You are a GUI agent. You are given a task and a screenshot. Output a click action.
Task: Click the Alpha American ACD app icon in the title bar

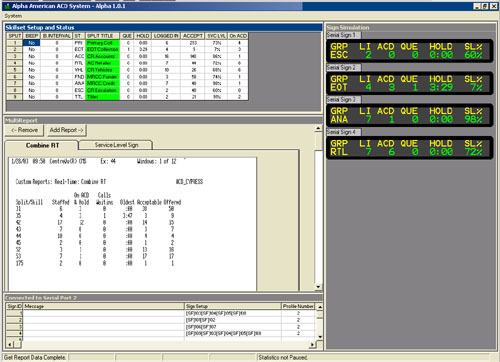click(7, 6)
